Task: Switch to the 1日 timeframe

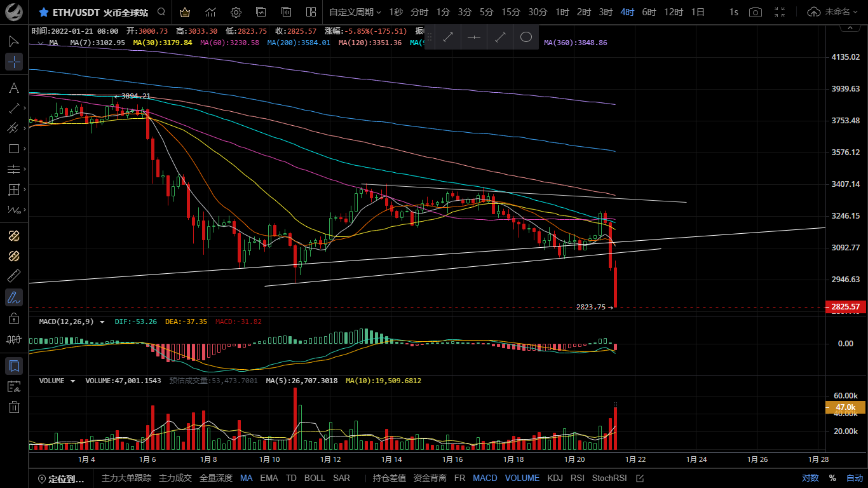Action: [x=698, y=12]
